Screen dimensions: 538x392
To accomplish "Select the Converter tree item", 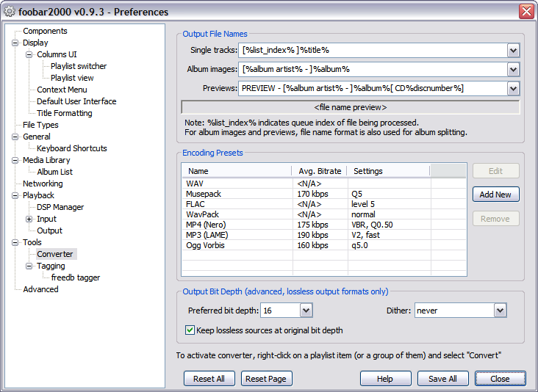I will pos(55,254).
